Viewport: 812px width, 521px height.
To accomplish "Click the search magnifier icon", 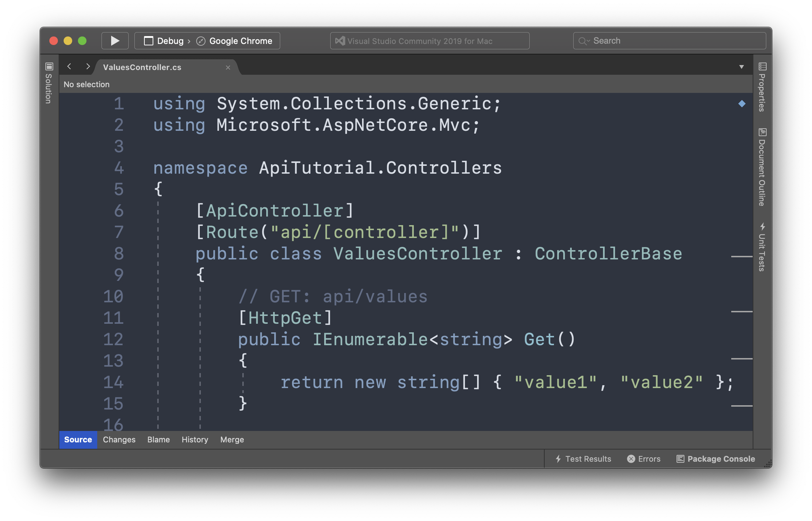I will [583, 41].
